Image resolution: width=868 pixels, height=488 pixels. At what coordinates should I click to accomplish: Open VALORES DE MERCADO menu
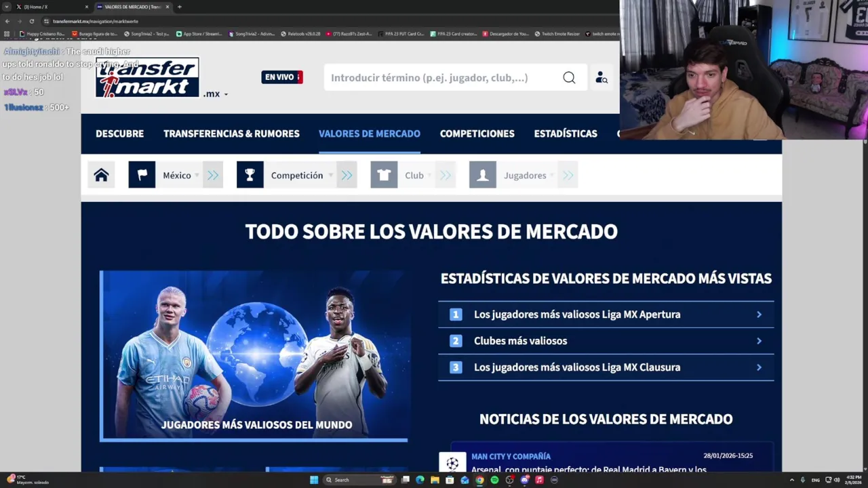coord(370,134)
